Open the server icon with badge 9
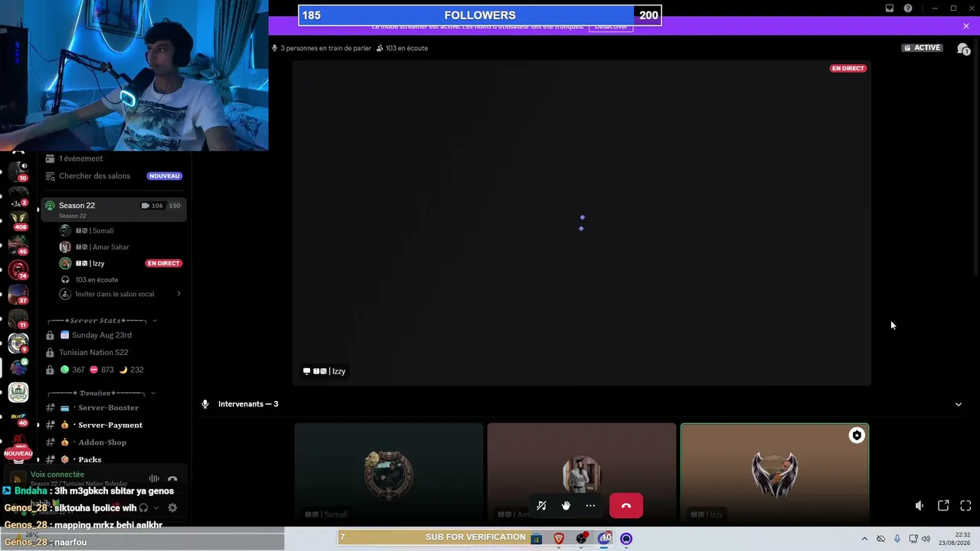Screen dimensions: 980x551 pos(18,343)
